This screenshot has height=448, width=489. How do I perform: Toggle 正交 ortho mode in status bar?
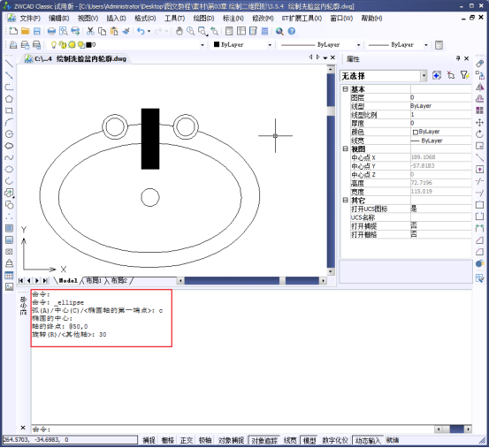(187, 440)
